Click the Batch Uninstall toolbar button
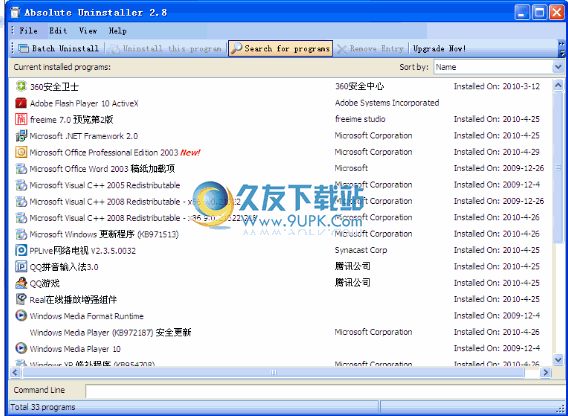Viewport: 568px width, 416px height. [58, 49]
